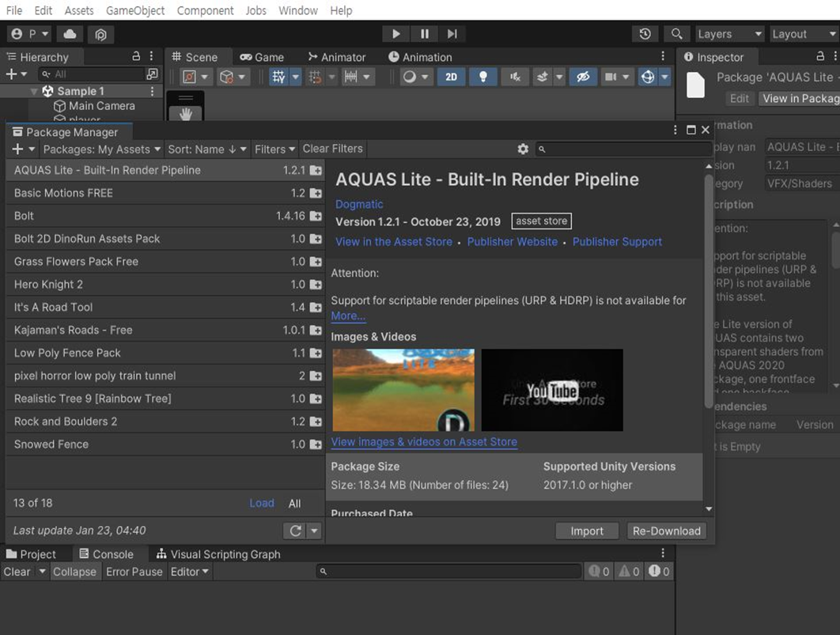Viewport: 840px width, 635px height.
Task: Click the Package Manager search field
Action: pos(623,149)
